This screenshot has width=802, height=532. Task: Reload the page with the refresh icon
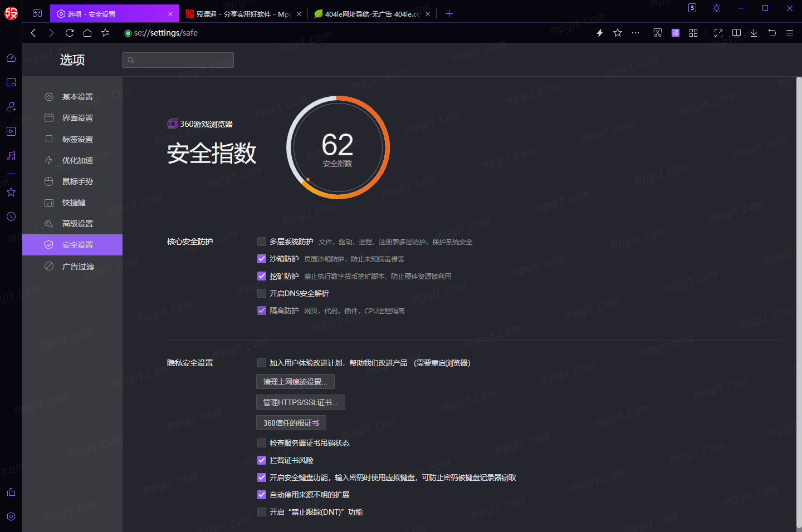70,33
